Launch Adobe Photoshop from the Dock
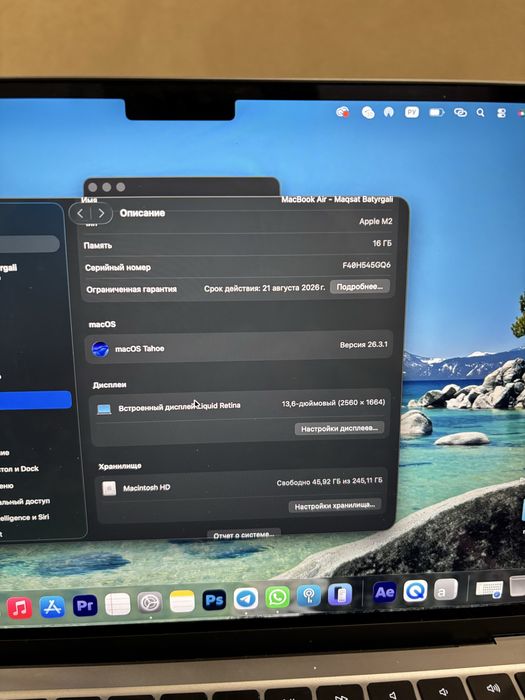The width and height of the screenshot is (525, 700). 214,600
